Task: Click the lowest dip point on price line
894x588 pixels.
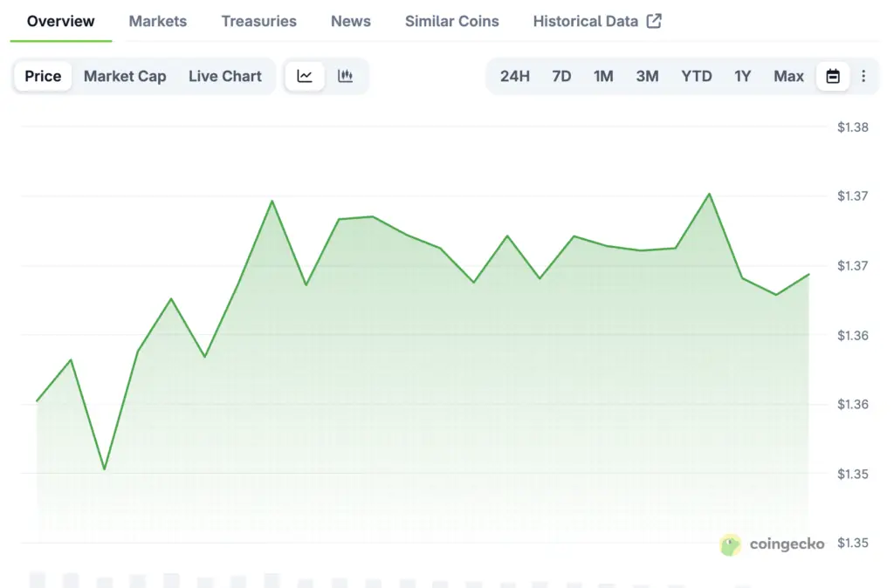Action: click(x=105, y=469)
